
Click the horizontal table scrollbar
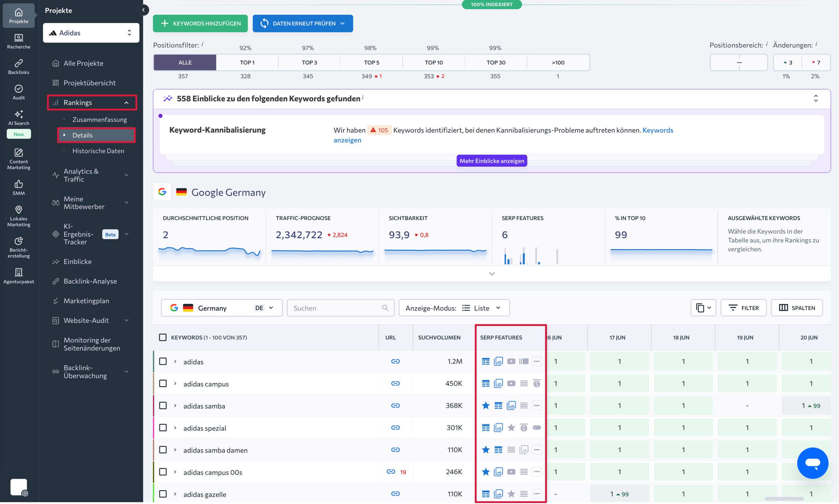point(784,498)
